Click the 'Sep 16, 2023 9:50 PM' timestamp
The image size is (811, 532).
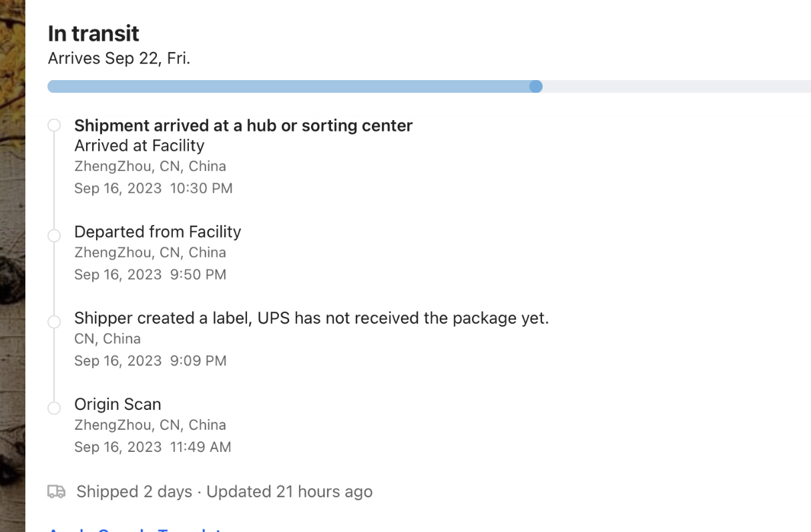tap(150, 274)
